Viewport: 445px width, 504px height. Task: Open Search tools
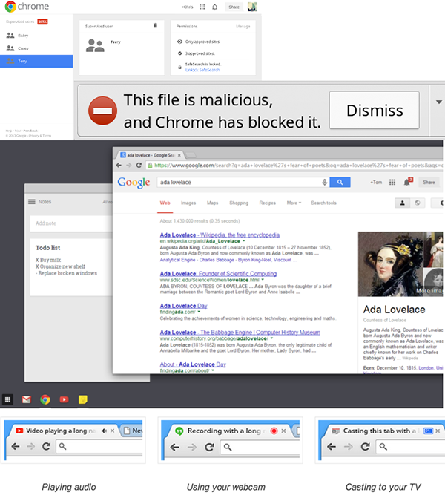pos(323,203)
